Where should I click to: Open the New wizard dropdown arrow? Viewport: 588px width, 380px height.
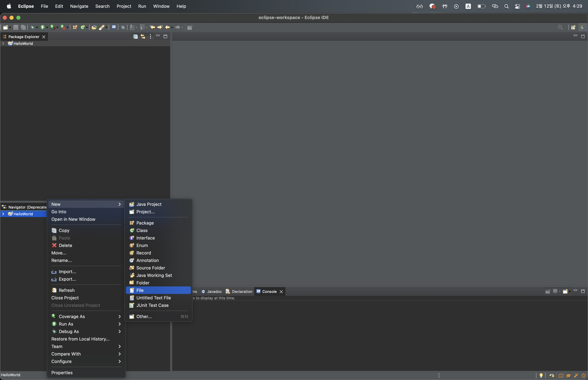coord(10,27)
